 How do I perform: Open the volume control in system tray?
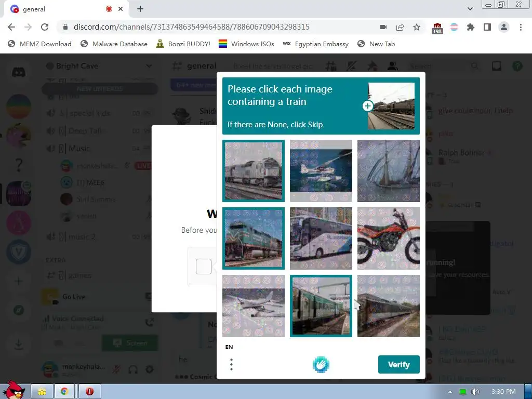[x=475, y=392]
